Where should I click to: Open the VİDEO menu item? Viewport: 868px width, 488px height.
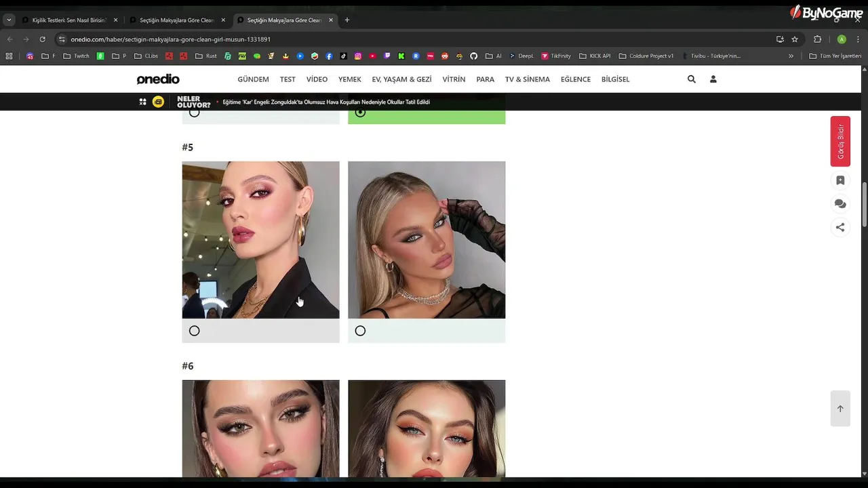click(317, 79)
